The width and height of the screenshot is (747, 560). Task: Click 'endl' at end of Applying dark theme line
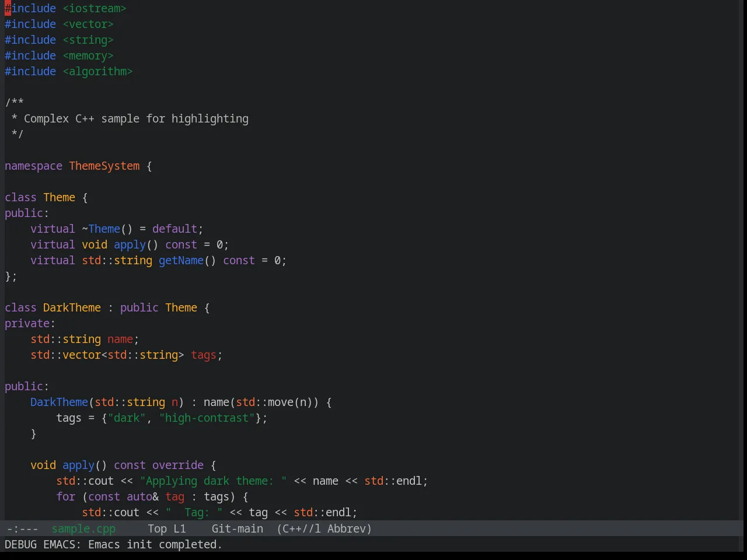409,481
